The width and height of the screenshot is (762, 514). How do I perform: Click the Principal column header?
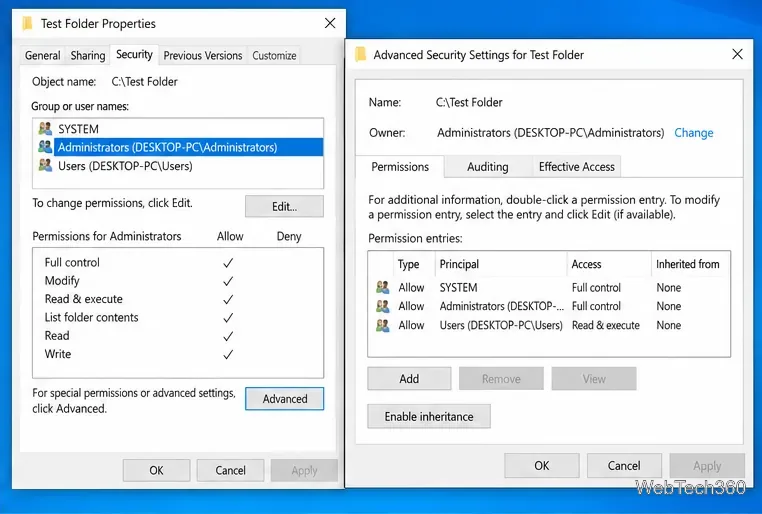pos(501,264)
